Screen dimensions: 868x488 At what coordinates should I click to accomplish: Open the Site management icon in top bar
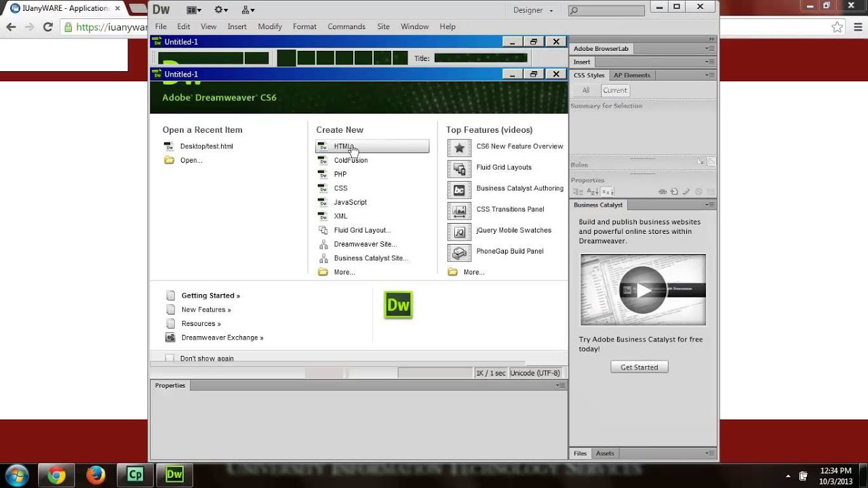coord(248,10)
